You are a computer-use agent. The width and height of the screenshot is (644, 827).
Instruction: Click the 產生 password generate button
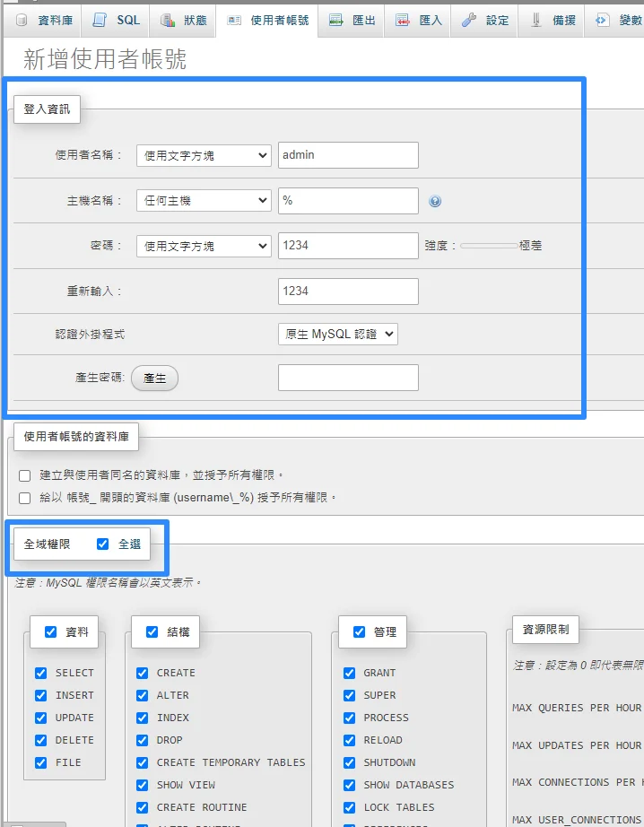point(154,379)
